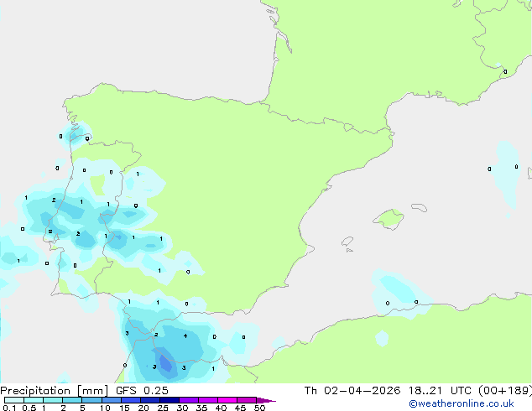Click the above-50 mm legend arrow tip
This screenshot has height=411, width=532.
(x=266, y=400)
